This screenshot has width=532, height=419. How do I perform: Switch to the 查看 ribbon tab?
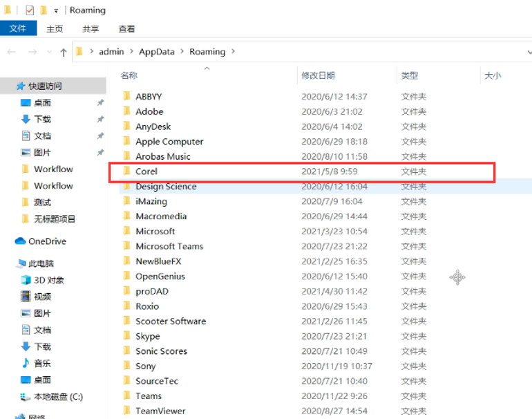[126, 29]
